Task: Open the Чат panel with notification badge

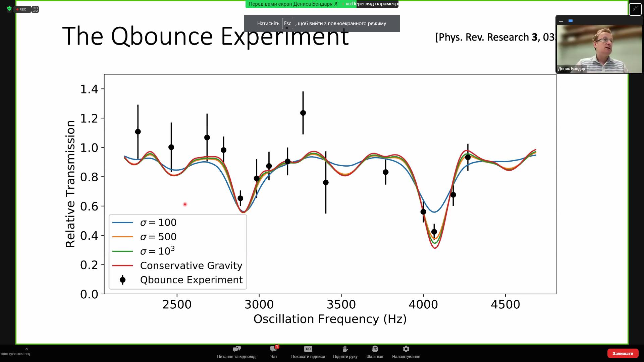Action: pos(274,352)
